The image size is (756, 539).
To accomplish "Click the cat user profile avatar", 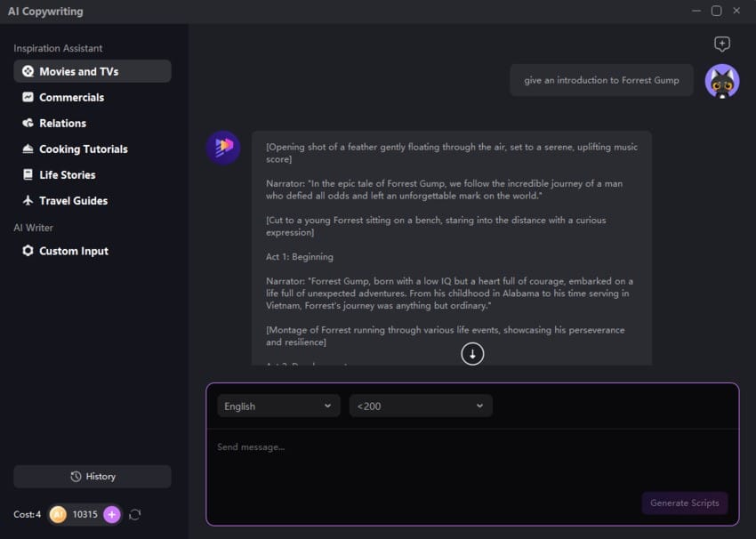I will point(722,80).
